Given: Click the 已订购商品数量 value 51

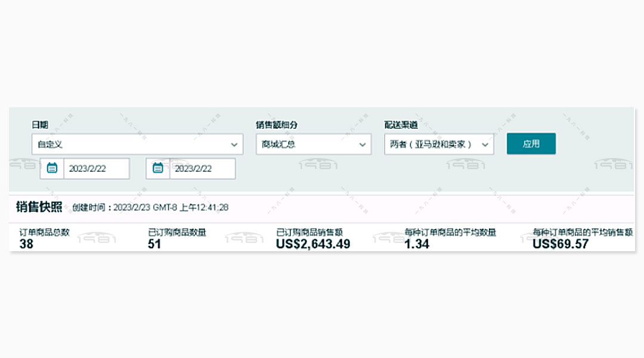Looking at the screenshot, I should (154, 244).
